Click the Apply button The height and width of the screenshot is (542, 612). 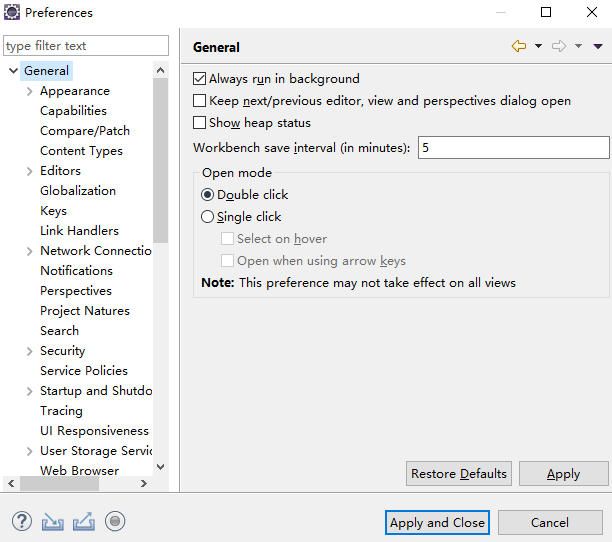click(x=564, y=474)
